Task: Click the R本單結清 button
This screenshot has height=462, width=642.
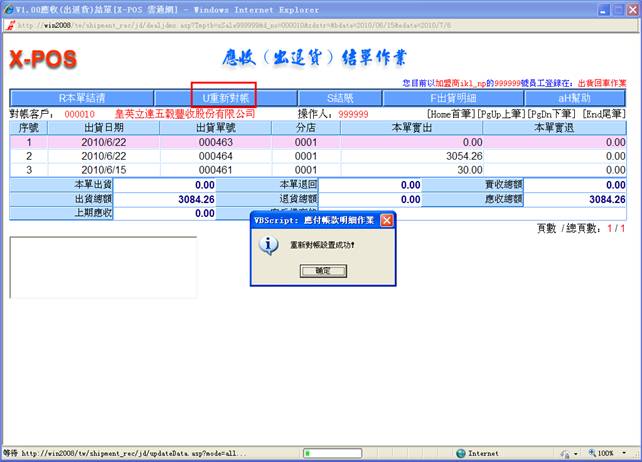Action: [96, 99]
